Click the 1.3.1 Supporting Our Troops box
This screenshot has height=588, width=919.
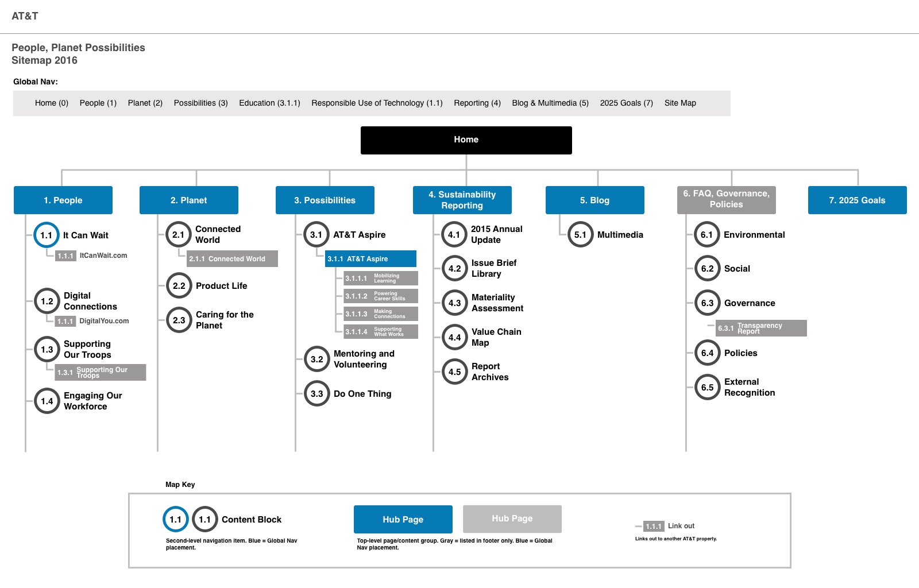point(101,373)
